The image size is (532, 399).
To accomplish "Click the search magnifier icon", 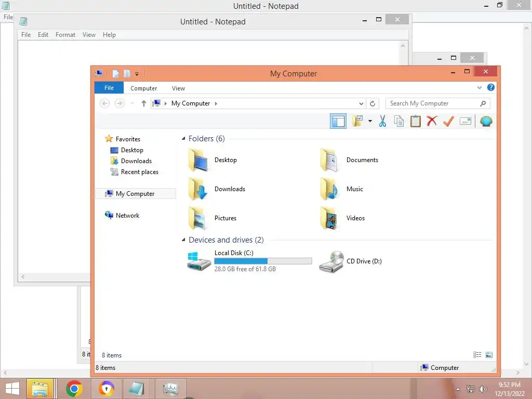I will pos(483,103).
